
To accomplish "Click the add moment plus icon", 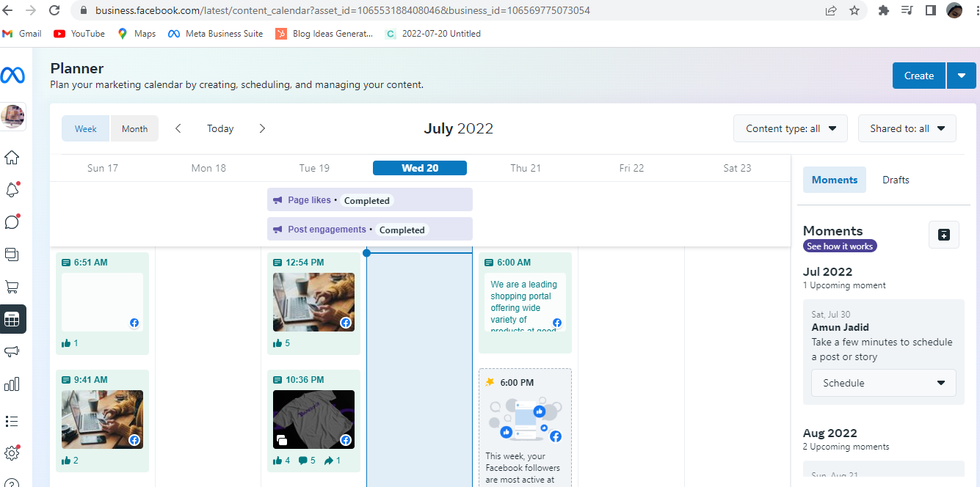I will click(x=944, y=235).
